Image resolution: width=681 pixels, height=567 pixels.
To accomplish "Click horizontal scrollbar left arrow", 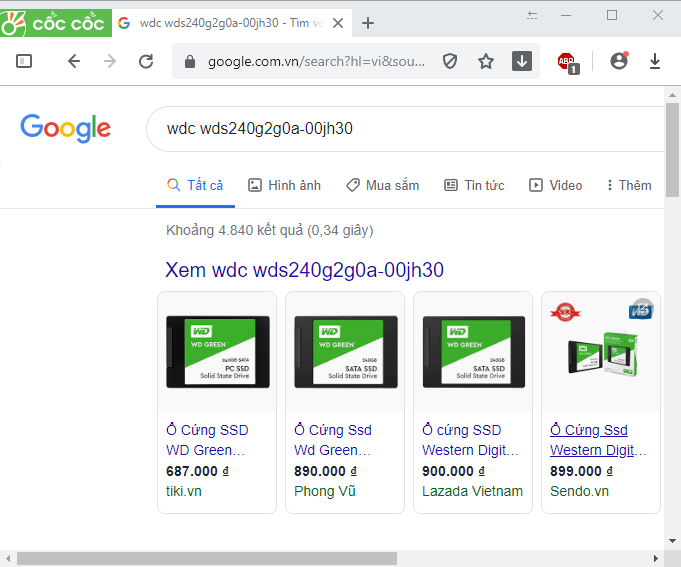I will tap(8, 558).
